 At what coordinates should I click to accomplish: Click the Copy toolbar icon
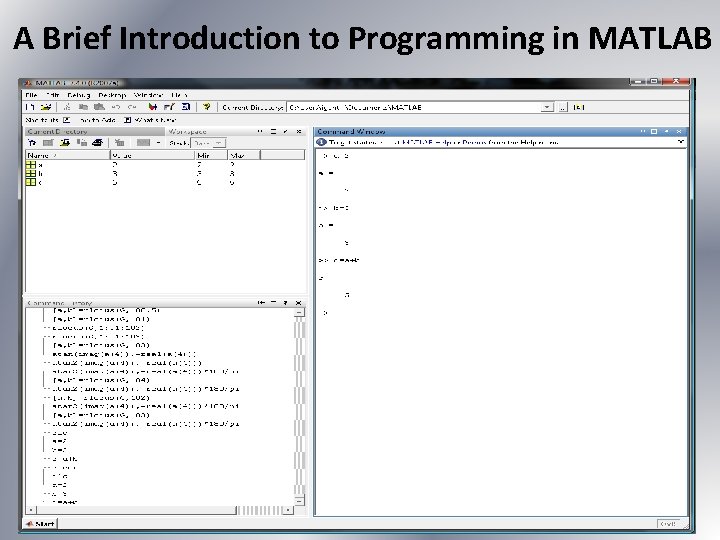(83, 107)
